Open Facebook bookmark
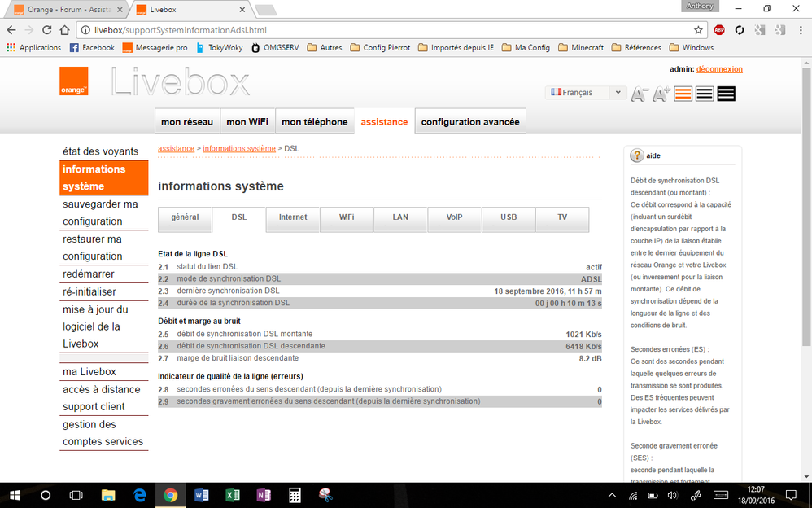The width and height of the screenshot is (812, 508). pos(92,48)
